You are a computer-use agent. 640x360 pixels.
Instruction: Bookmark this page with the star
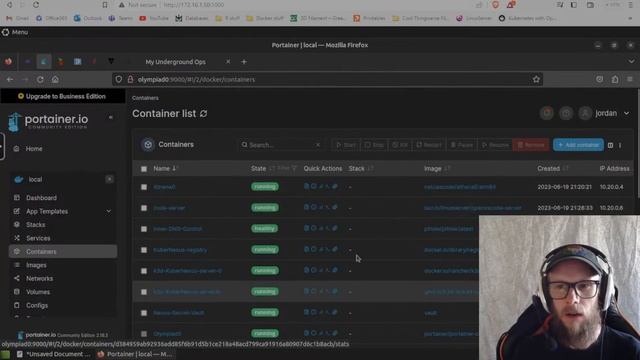click(536, 80)
